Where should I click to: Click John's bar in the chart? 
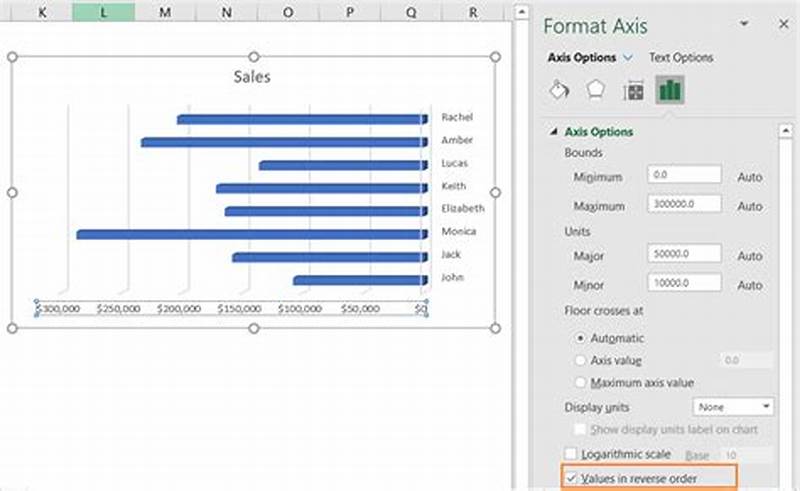point(360,280)
